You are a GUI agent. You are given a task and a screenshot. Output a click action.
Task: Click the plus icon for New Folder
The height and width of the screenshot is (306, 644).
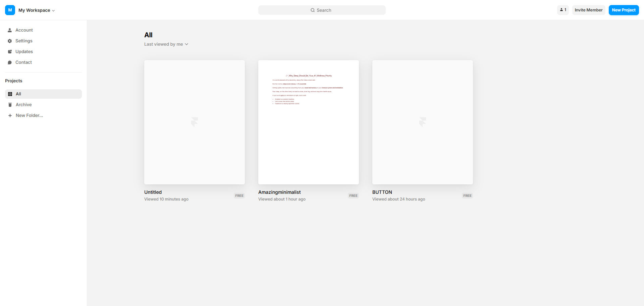(x=10, y=116)
